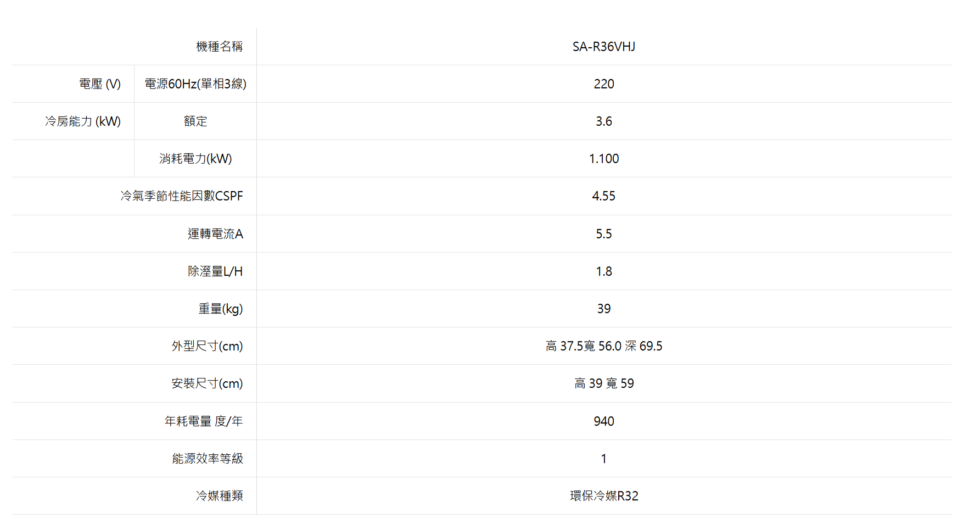Click the rated capacity value 3.6
980x524 pixels.
click(x=603, y=121)
